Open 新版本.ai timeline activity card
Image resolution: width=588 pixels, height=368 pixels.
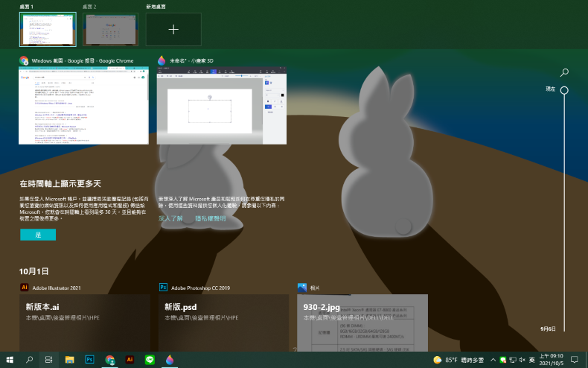(85, 323)
